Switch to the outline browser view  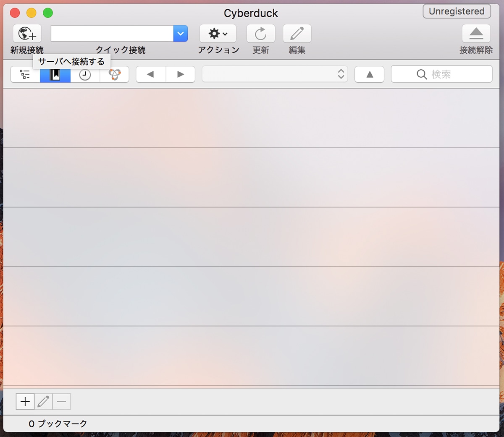pos(25,74)
